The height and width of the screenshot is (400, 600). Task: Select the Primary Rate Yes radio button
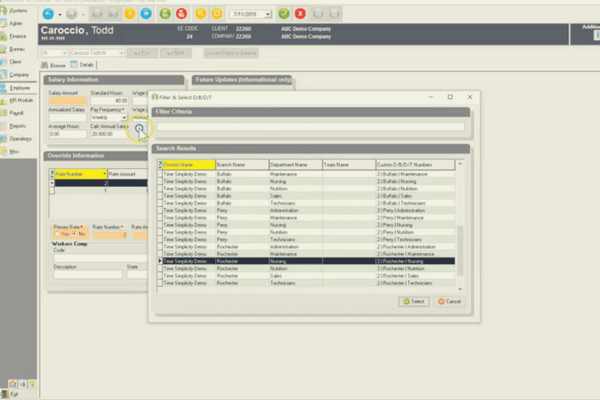click(x=57, y=234)
